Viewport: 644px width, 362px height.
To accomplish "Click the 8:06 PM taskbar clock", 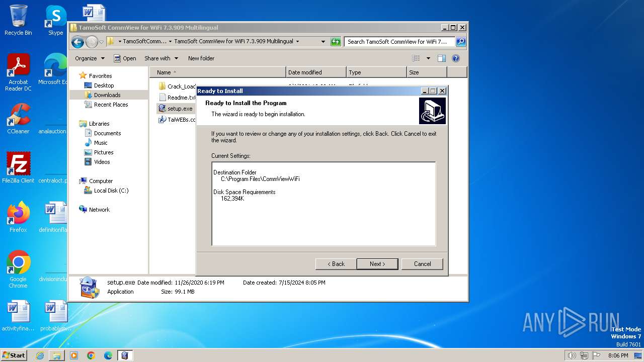I will click(x=618, y=355).
